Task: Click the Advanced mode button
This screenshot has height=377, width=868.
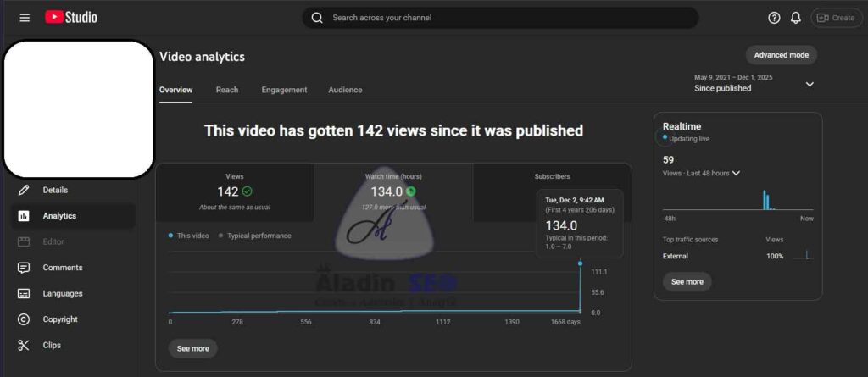Action: point(781,55)
